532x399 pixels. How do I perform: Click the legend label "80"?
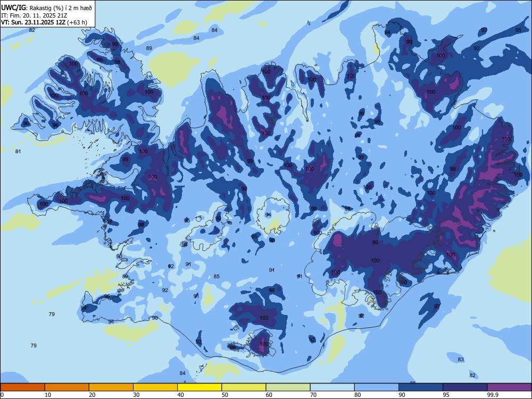[x=358, y=395]
